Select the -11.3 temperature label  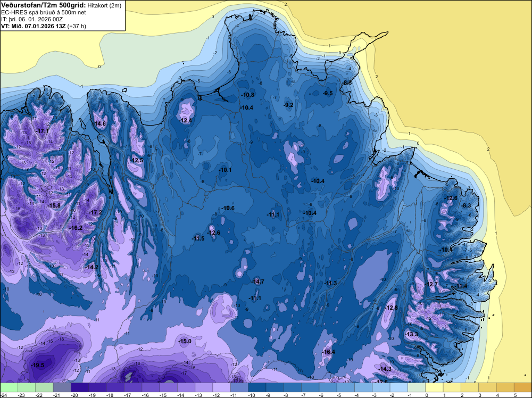[x=330, y=283]
